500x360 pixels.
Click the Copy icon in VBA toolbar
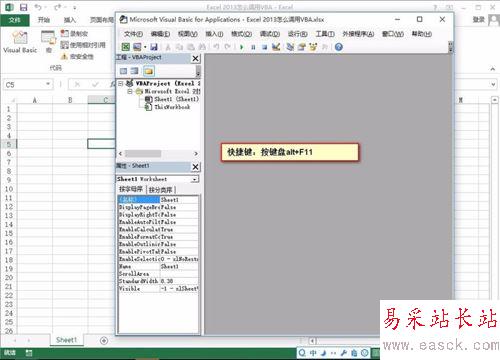pos(179,47)
